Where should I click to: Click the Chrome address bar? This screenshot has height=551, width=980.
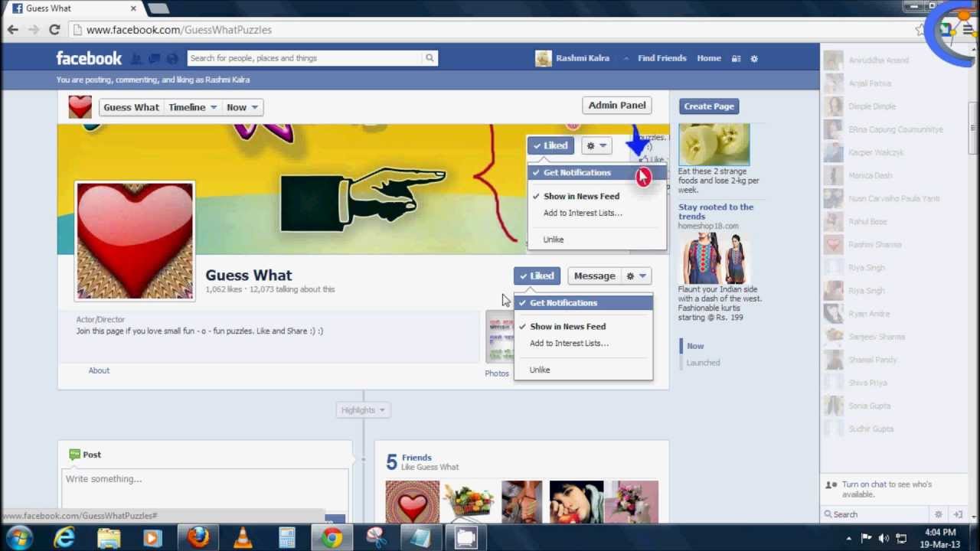(x=490, y=30)
